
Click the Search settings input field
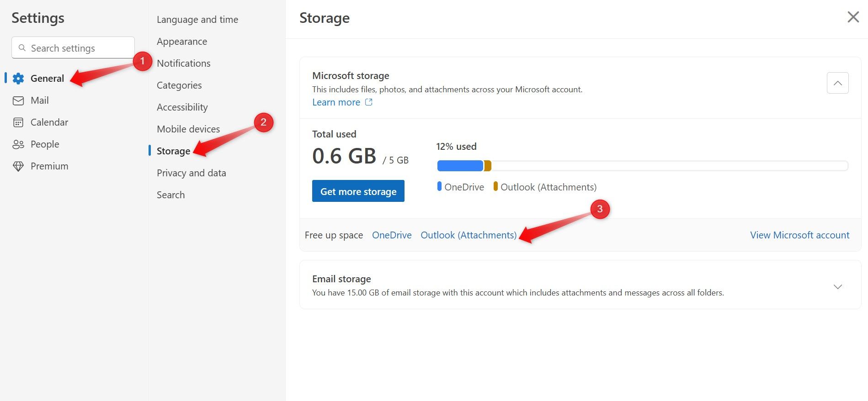(x=78, y=48)
